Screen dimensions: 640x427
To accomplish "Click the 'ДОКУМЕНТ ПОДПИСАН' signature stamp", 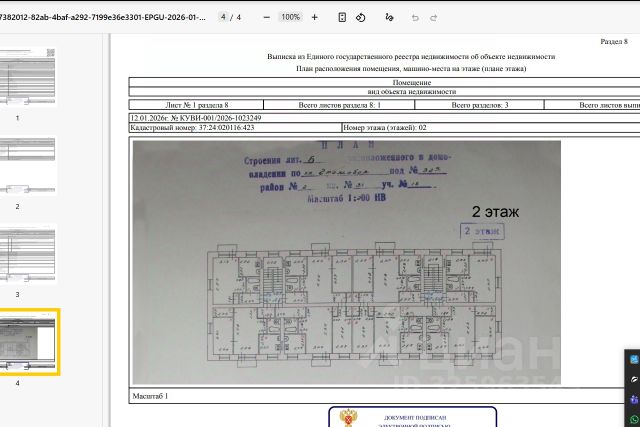I will point(413,417).
